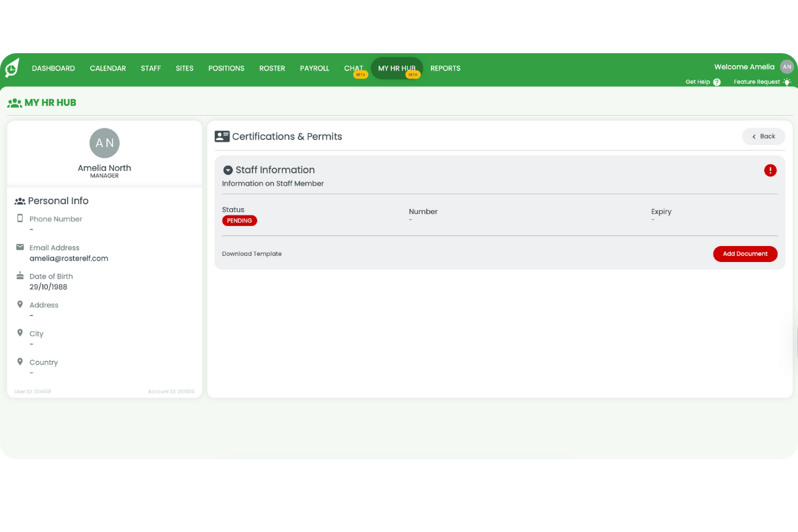798x532 pixels.
Task: Click the Certifications & Permits ID card icon
Action: (223, 136)
